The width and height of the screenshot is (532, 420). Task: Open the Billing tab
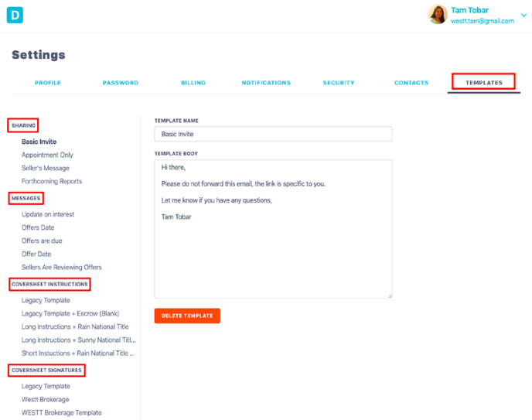point(193,83)
